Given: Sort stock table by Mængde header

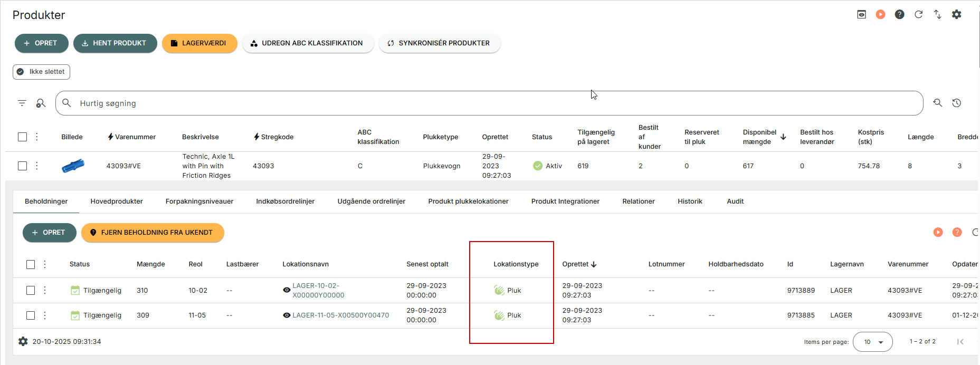Looking at the screenshot, I should [150, 264].
